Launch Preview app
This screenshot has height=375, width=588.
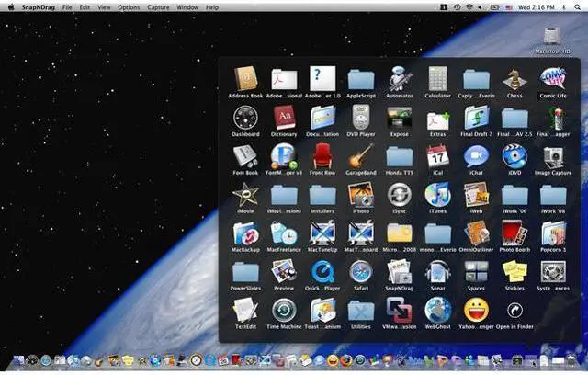284,271
